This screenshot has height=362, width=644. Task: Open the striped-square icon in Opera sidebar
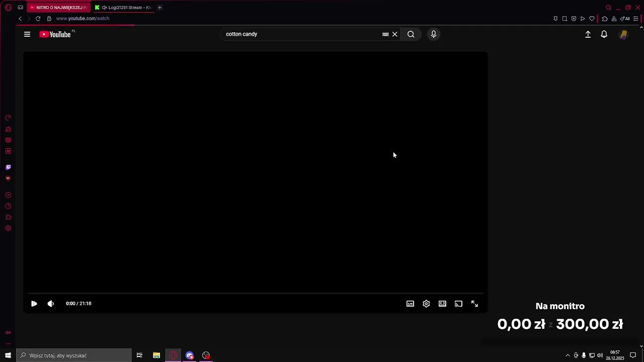tap(8, 140)
